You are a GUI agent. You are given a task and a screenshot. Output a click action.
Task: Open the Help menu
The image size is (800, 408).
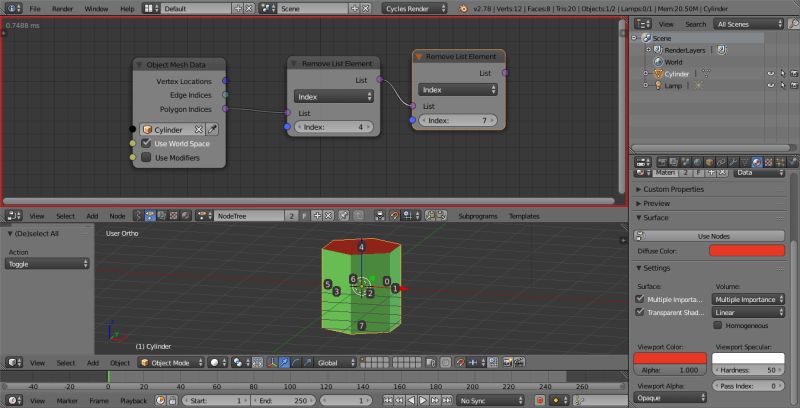tap(127, 9)
